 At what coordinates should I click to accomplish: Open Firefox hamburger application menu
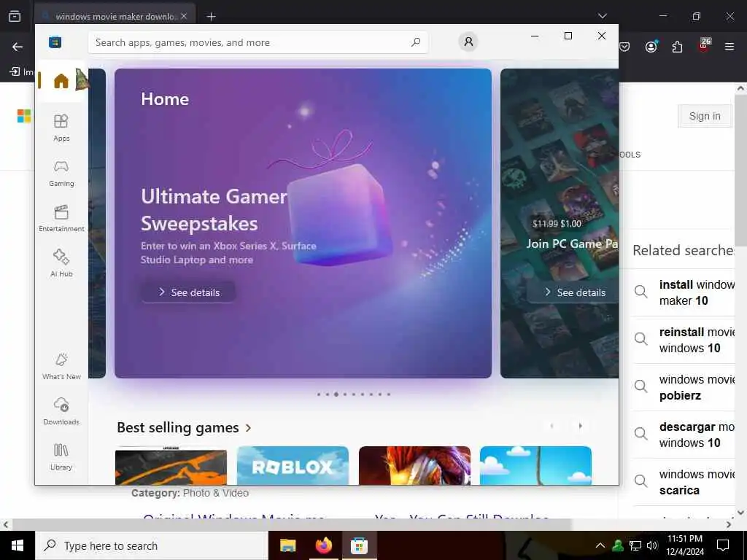coord(729,47)
